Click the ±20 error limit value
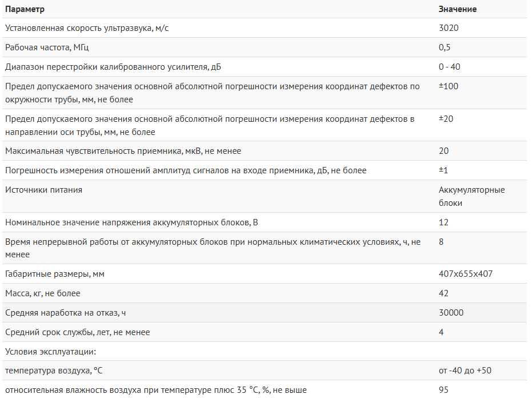 (x=446, y=119)
